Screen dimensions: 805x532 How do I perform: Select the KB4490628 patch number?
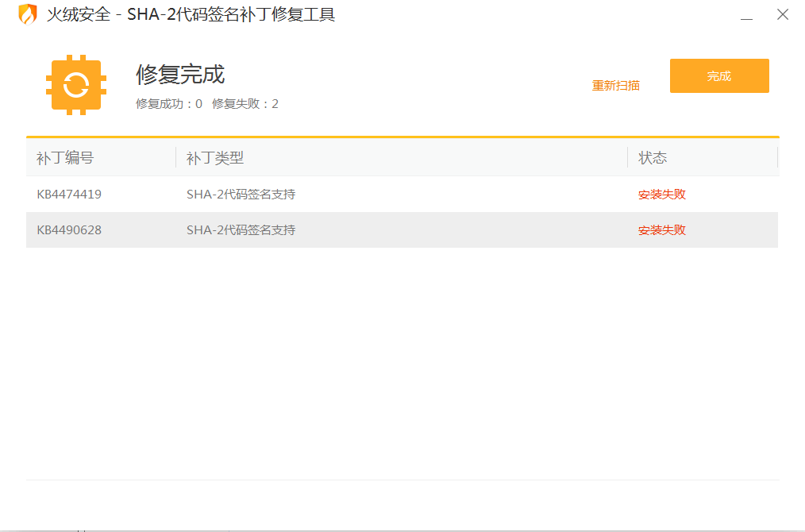69,230
